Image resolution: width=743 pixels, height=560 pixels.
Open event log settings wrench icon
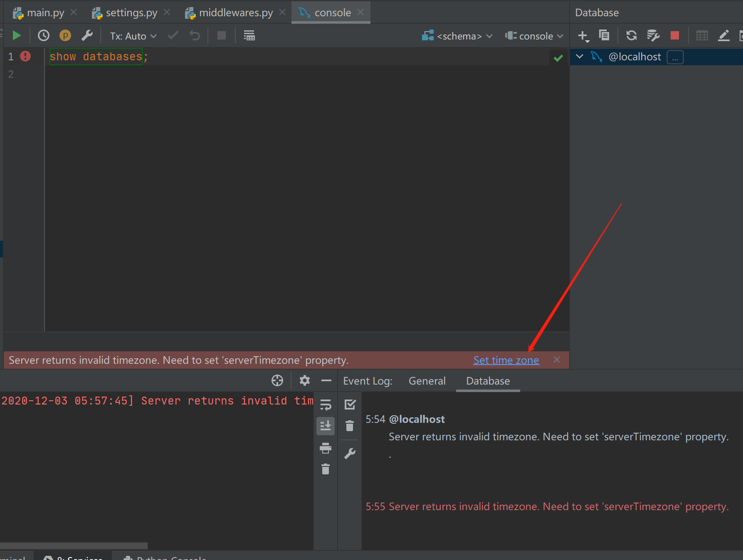click(x=350, y=453)
